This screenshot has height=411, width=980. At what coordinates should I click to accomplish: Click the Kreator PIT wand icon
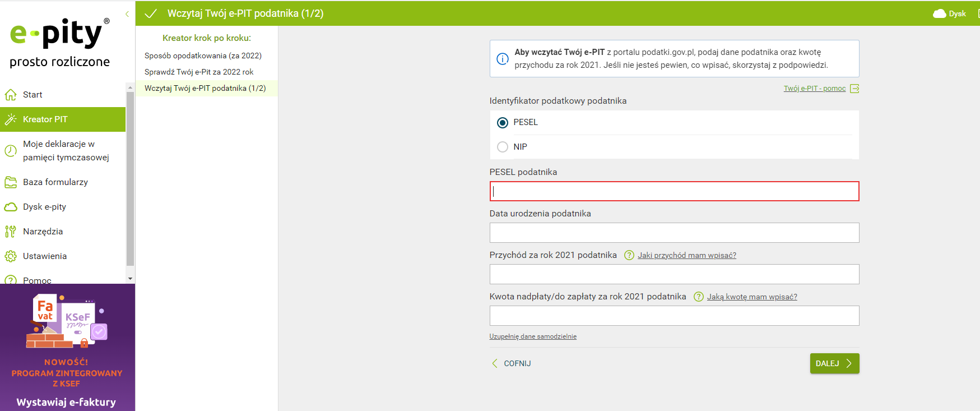coord(11,119)
